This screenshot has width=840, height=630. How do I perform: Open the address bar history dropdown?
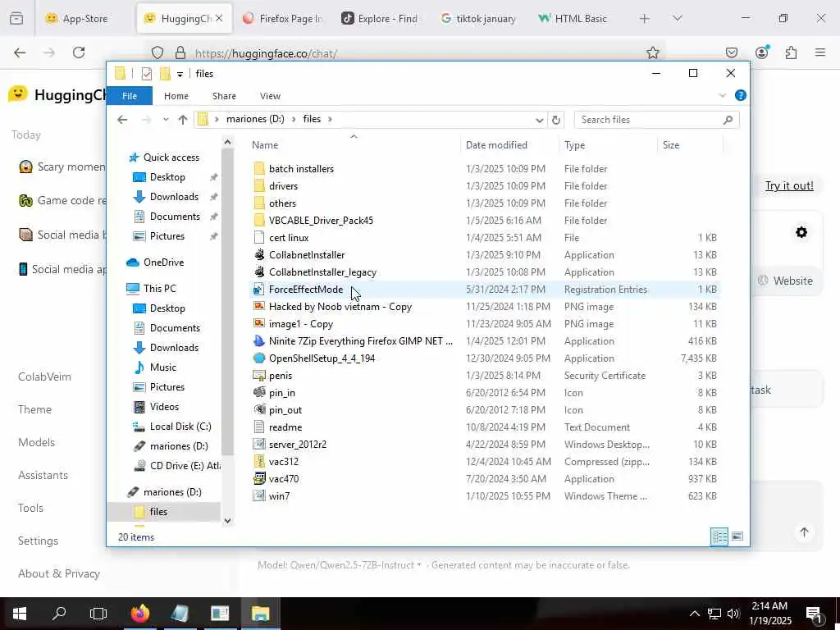click(x=540, y=120)
